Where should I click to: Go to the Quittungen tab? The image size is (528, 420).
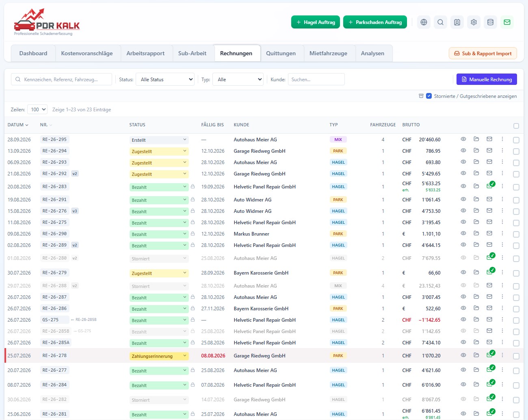281,53
